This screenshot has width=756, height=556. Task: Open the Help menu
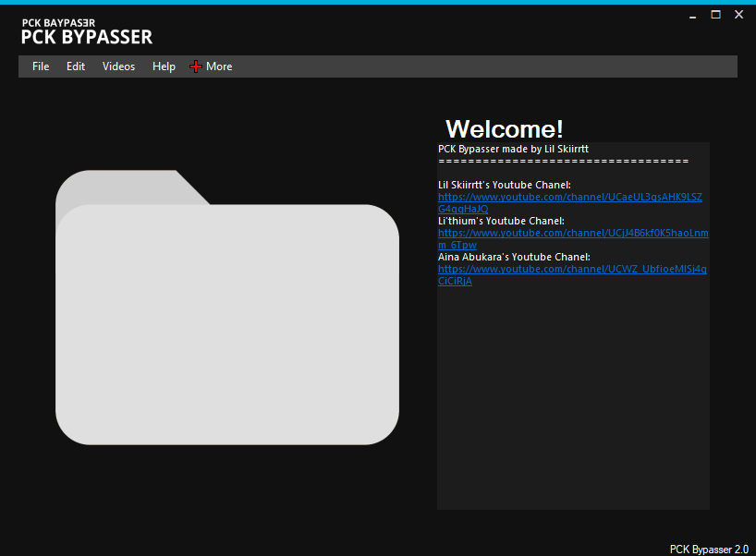(x=164, y=66)
